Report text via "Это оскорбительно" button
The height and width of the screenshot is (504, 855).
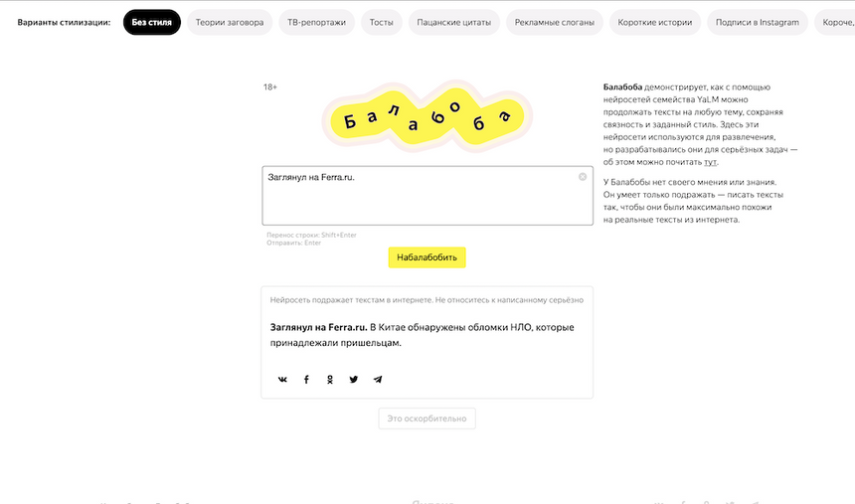point(427,419)
